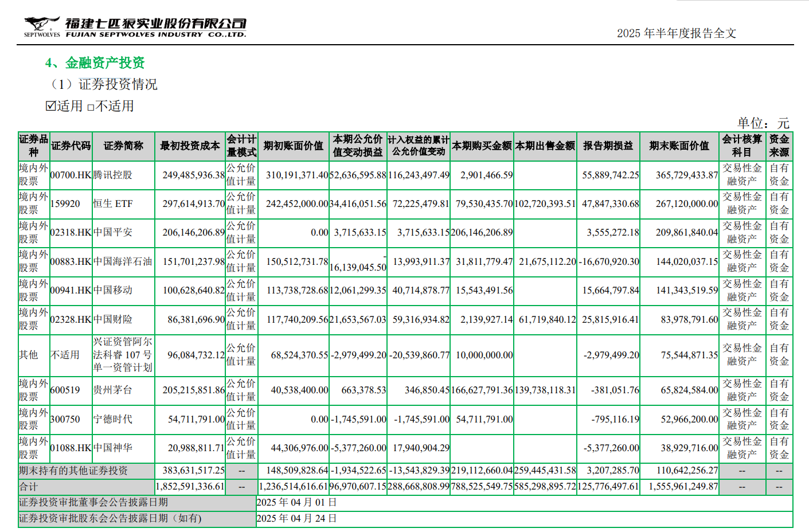Click the value 61,719,840.12

coord(548,319)
